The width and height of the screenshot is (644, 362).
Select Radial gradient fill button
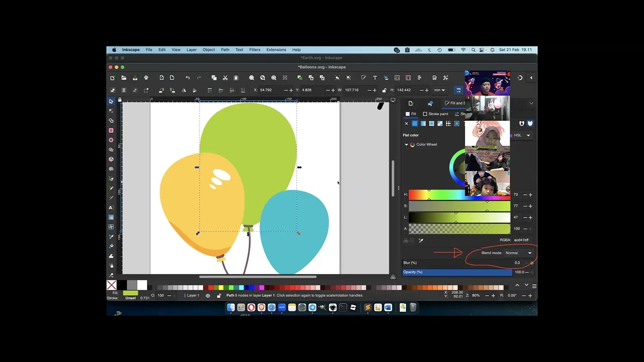tap(431, 124)
